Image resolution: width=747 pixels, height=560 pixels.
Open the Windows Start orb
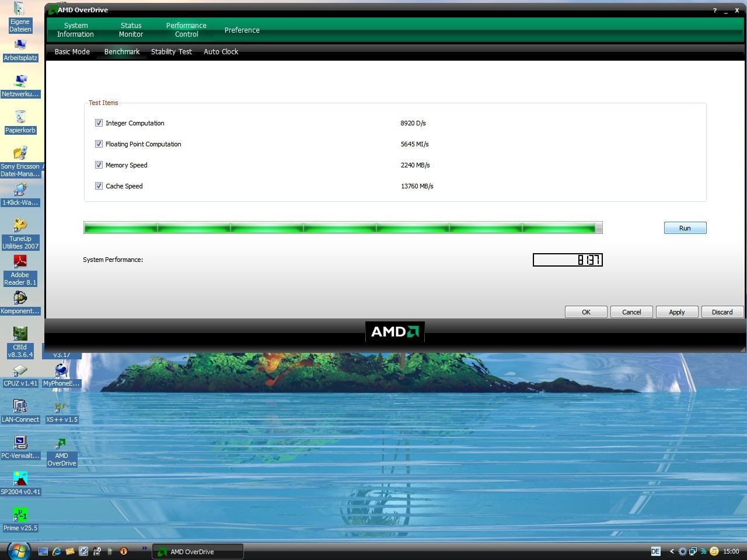[18, 551]
